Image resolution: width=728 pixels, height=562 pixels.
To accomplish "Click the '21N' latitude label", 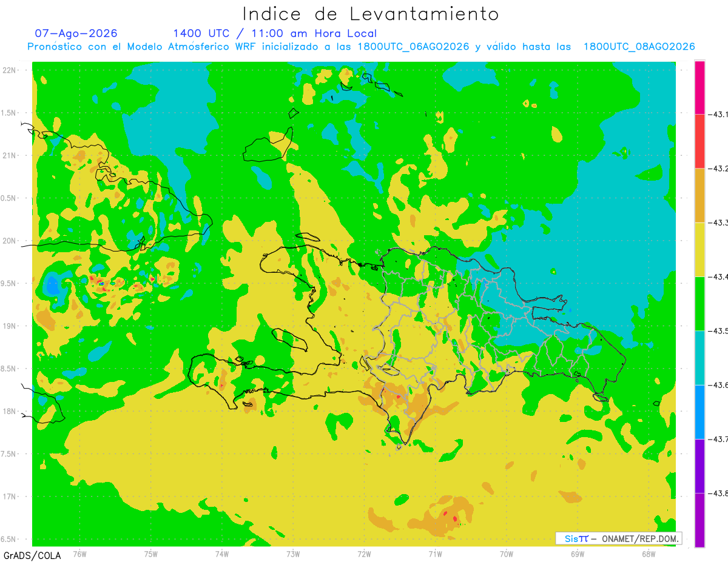I will click(10, 155).
